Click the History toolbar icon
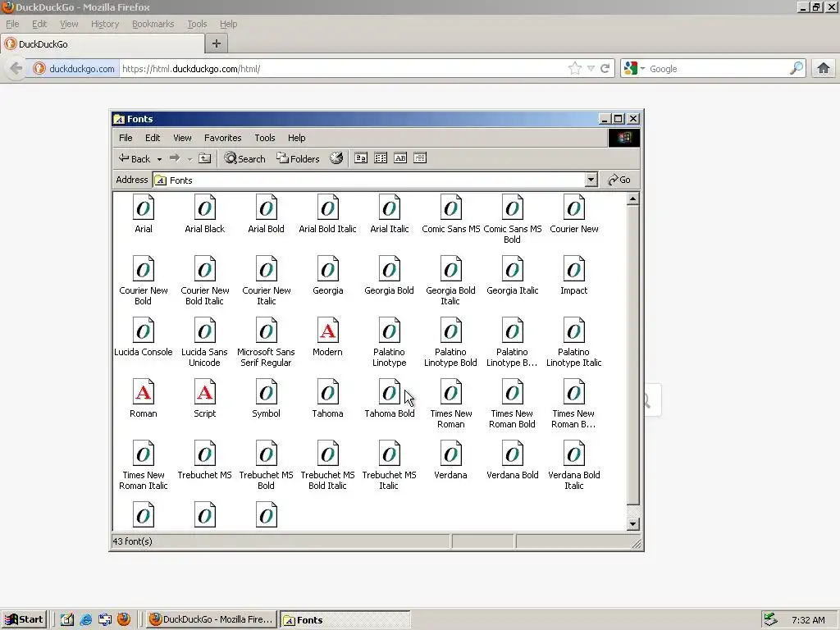This screenshot has width=840, height=630. coord(336,158)
